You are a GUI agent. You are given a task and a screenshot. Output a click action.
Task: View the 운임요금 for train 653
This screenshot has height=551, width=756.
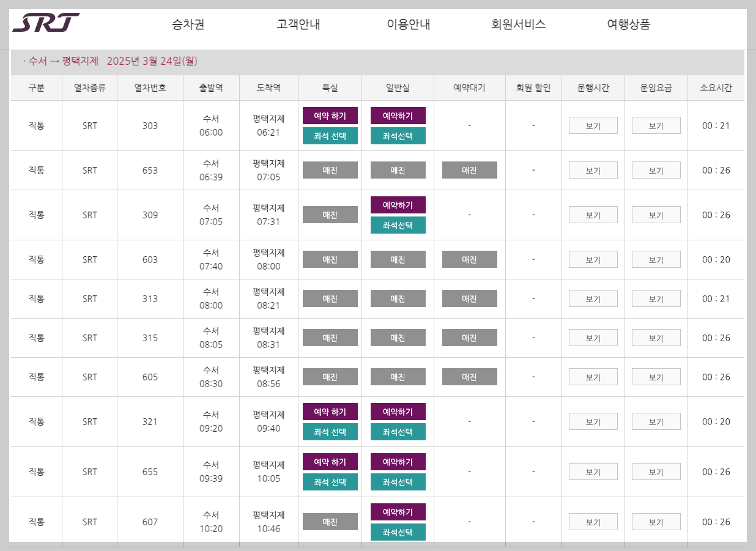pos(656,169)
